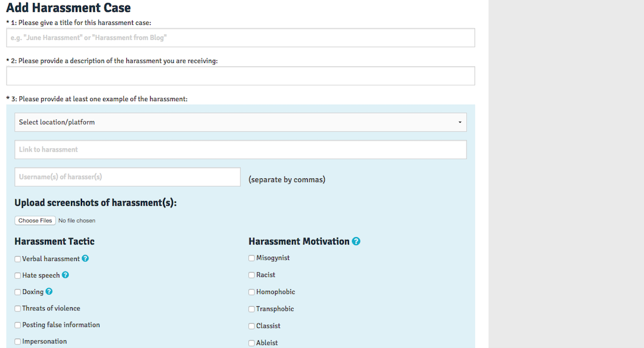Check the Homophobic checkbox
The width and height of the screenshot is (644, 348).
(252, 292)
